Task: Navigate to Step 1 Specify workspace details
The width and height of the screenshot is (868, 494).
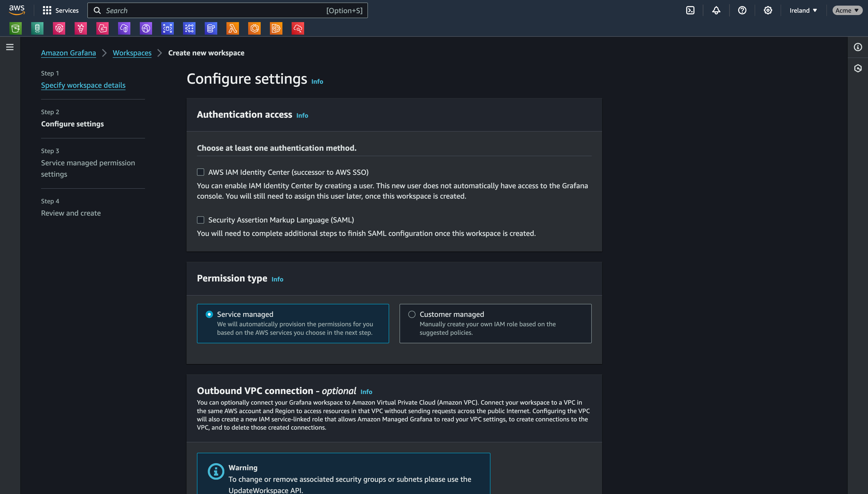Action: (83, 85)
